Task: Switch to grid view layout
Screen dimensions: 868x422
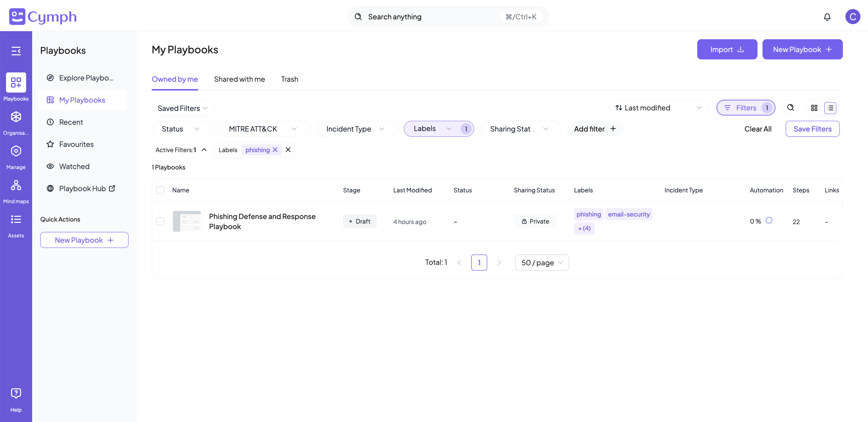Action: [x=814, y=108]
